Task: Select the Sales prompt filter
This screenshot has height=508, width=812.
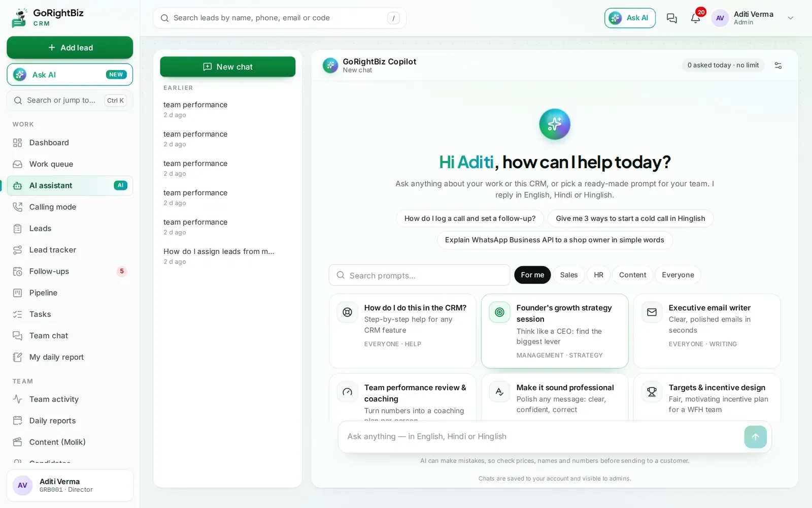Action: [569, 275]
